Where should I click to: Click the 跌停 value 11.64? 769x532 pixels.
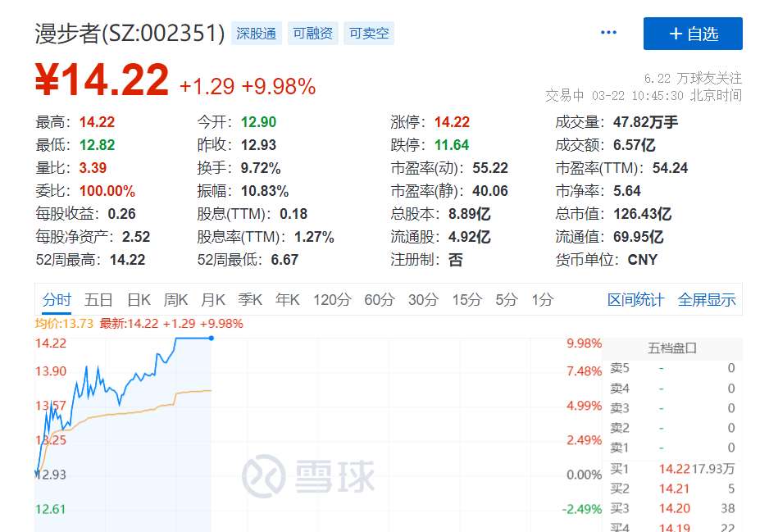pyautogui.click(x=452, y=145)
